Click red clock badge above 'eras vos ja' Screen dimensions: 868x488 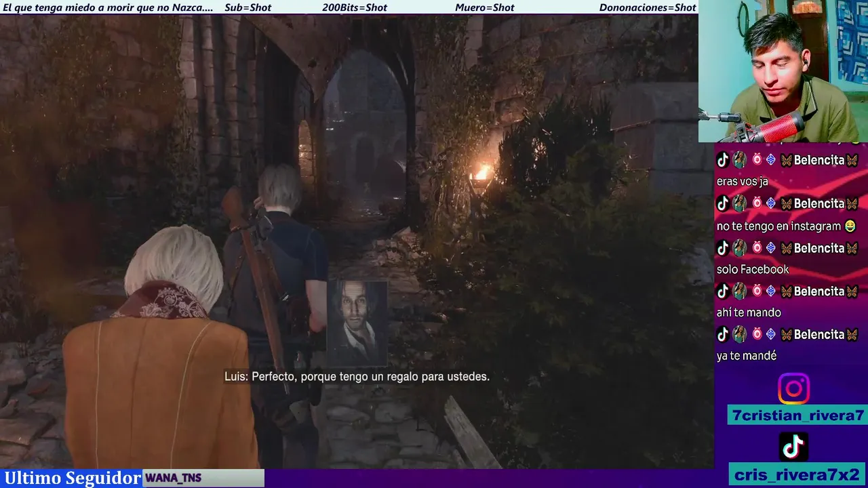757,160
